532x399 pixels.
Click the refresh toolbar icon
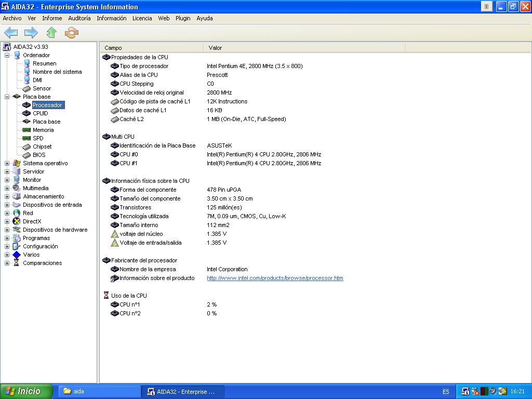tap(71, 33)
